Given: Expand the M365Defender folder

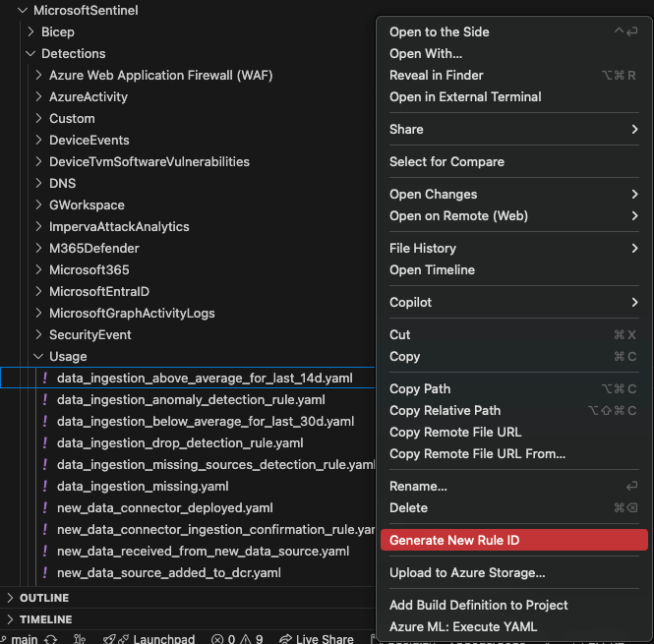Looking at the screenshot, I should click(38, 248).
